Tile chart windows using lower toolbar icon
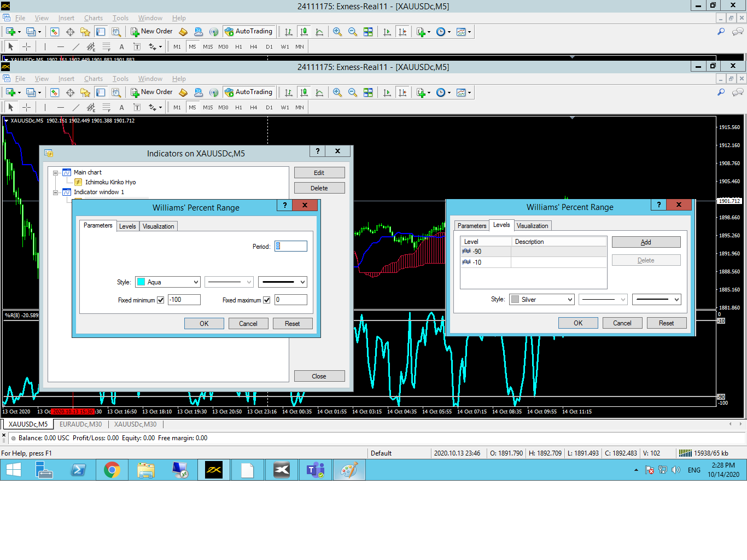747x560 pixels. click(x=368, y=92)
